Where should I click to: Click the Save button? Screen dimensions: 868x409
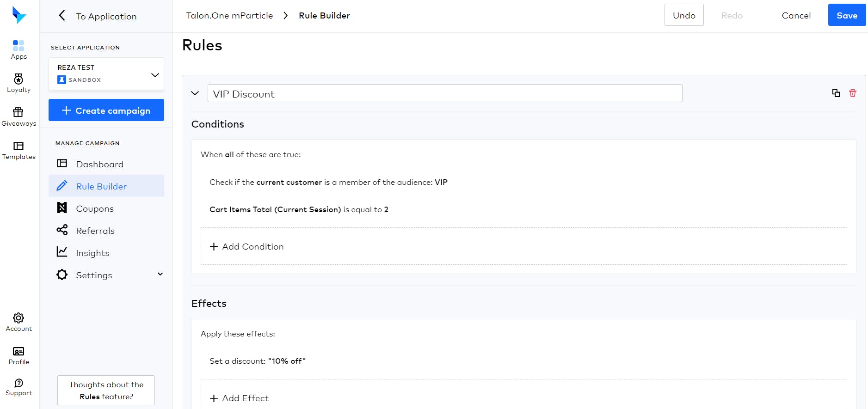pos(847,15)
